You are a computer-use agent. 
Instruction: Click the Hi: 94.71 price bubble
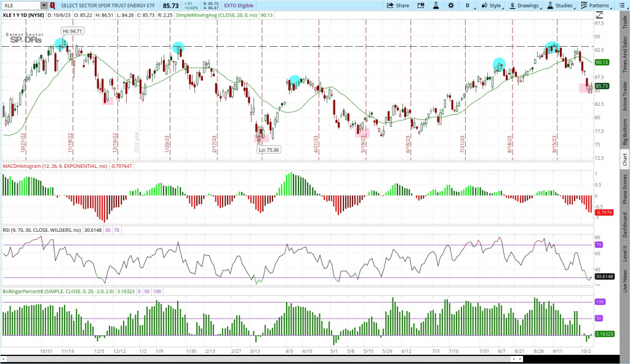pyautogui.click(x=73, y=31)
